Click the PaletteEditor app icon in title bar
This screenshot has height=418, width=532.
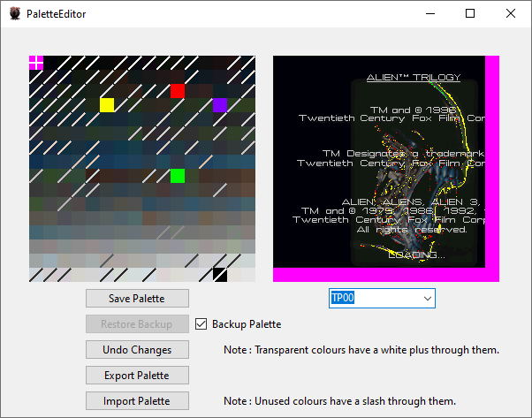(15, 13)
